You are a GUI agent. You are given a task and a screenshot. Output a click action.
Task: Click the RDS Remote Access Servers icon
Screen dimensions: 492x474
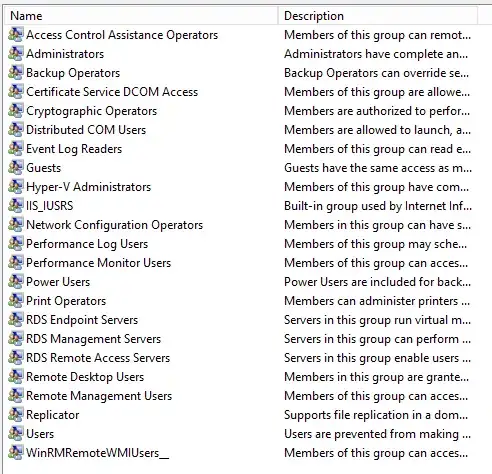point(16,358)
